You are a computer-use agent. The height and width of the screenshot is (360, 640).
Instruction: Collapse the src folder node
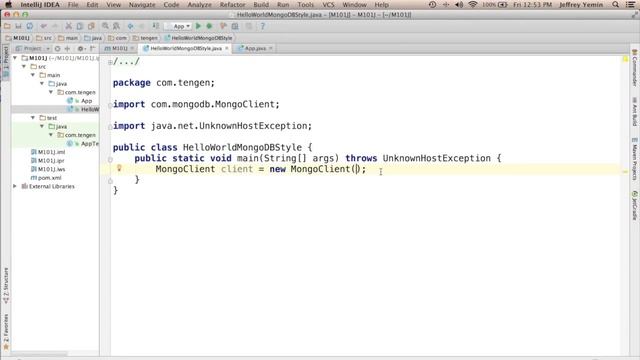pyautogui.click(x=24, y=67)
